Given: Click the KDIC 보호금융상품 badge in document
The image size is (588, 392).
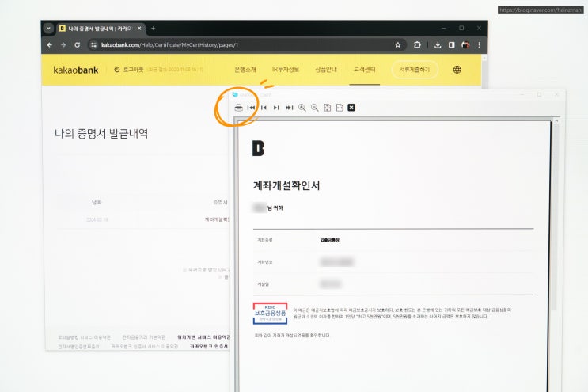Looking at the screenshot, I should [x=270, y=314].
